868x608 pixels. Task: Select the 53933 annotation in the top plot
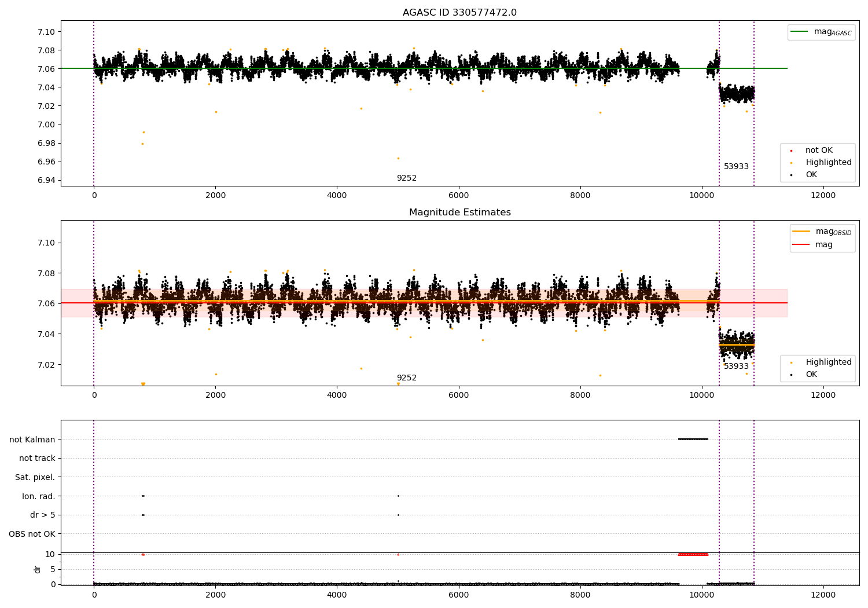[x=736, y=167]
